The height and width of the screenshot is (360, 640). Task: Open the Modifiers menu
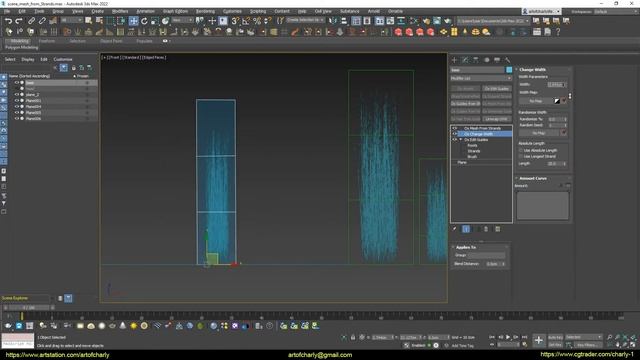click(120, 11)
